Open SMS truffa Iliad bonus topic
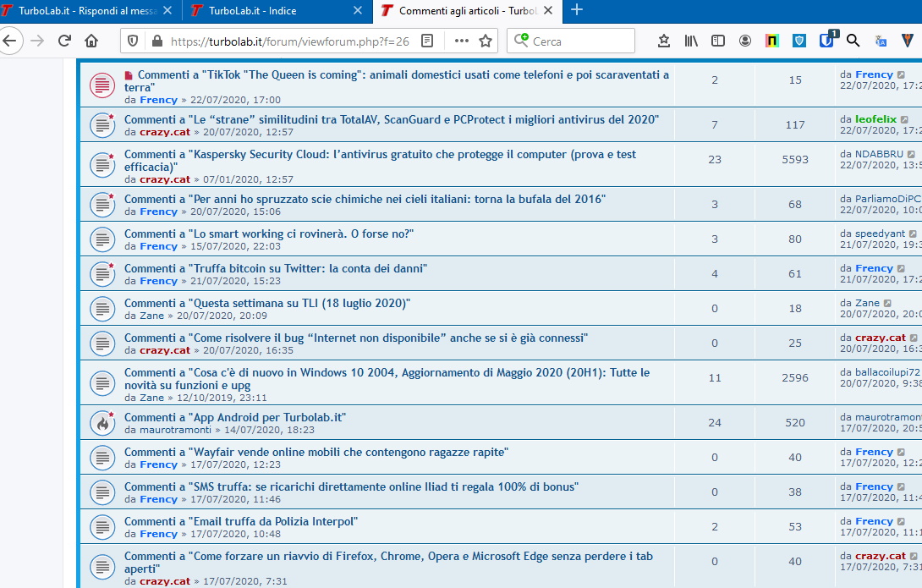This screenshot has width=922, height=588. (x=351, y=486)
